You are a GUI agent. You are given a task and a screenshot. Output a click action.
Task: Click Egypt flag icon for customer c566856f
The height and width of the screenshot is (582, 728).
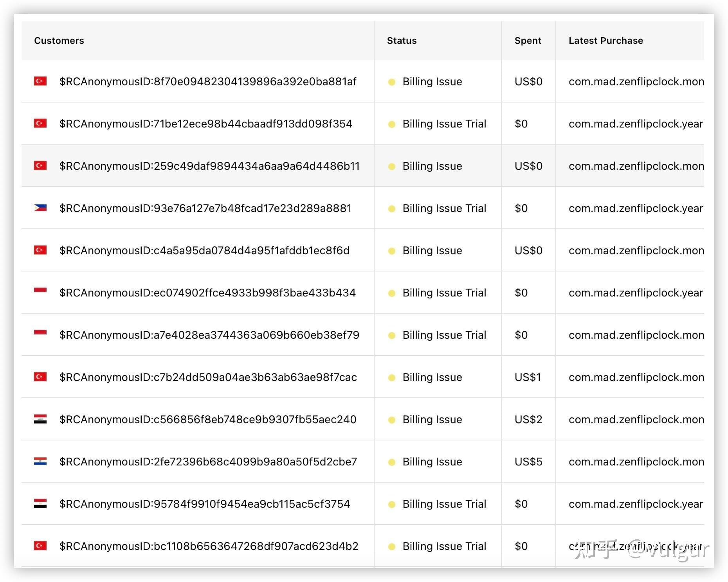40,419
